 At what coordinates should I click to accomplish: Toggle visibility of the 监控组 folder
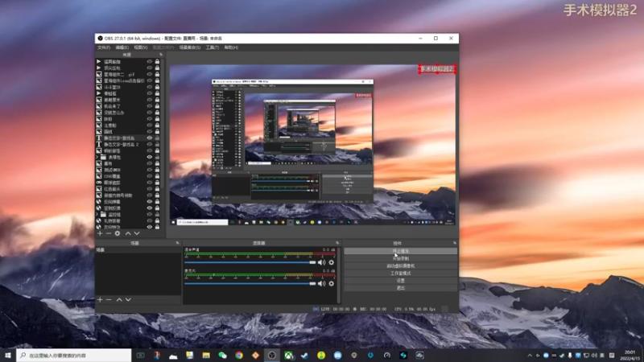(150, 214)
